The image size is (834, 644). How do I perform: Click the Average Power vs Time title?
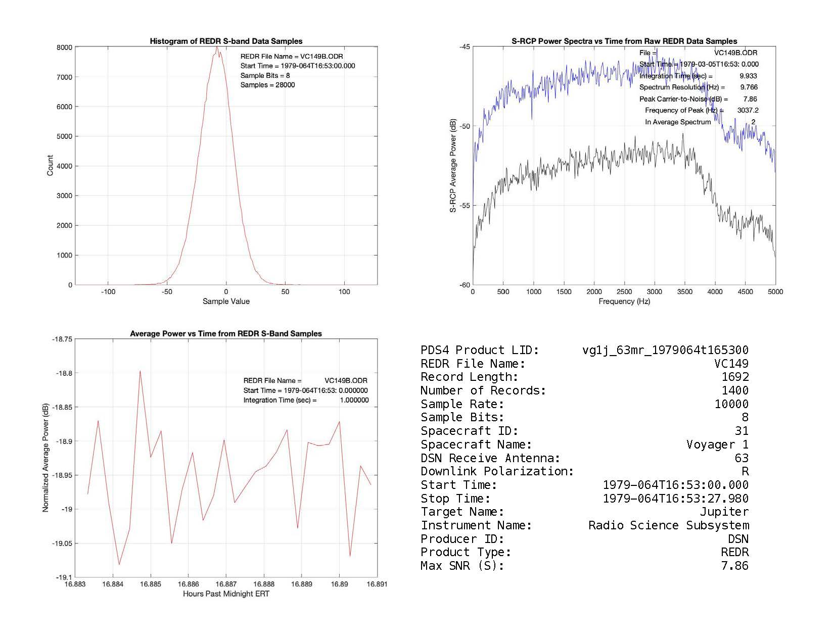click(x=226, y=334)
